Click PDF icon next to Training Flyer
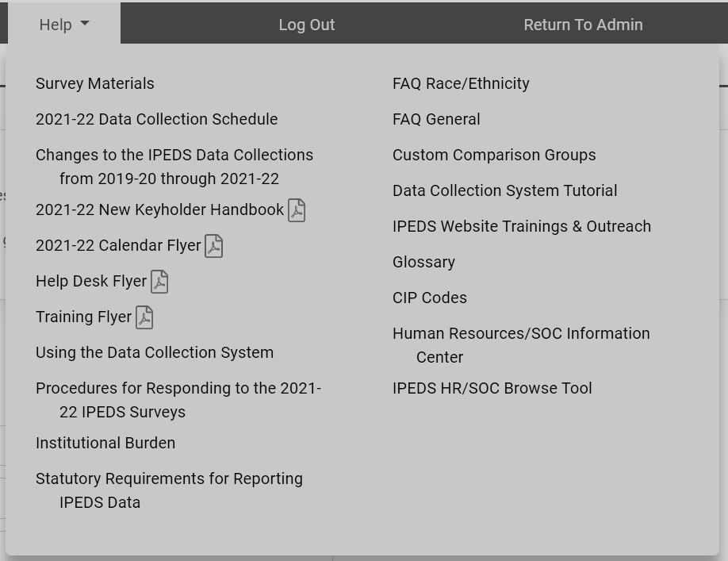The height and width of the screenshot is (561, 728). pyautogui.click(x=144, y=317)
